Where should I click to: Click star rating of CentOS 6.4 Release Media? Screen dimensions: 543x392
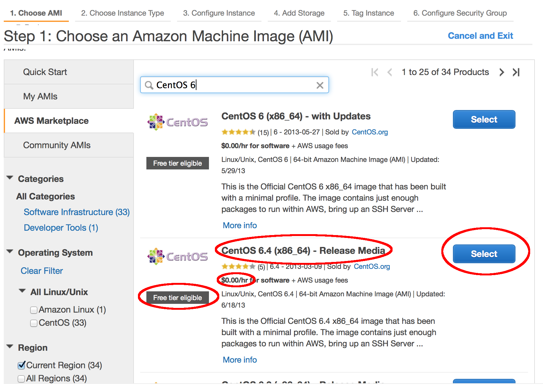point(238,266)
